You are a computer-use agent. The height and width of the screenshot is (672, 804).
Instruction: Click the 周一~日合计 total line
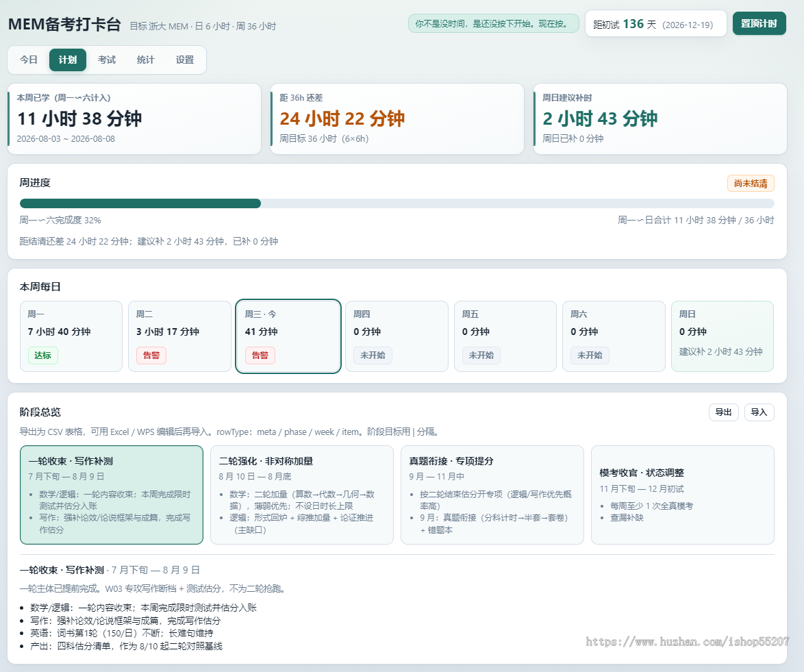point(696,221)
